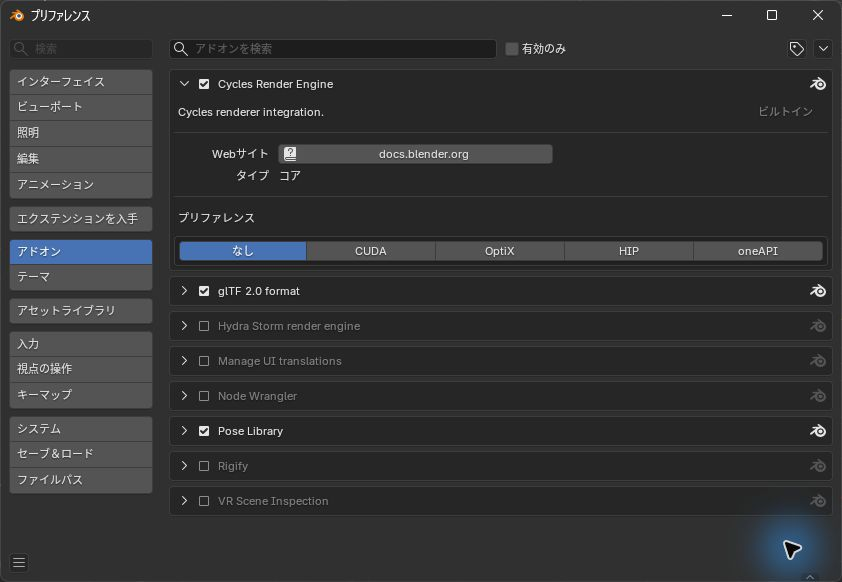Open the add-on settings dropdown arrow at top right
The height and width of the screenshot is (582, 842).
point(823,49)
